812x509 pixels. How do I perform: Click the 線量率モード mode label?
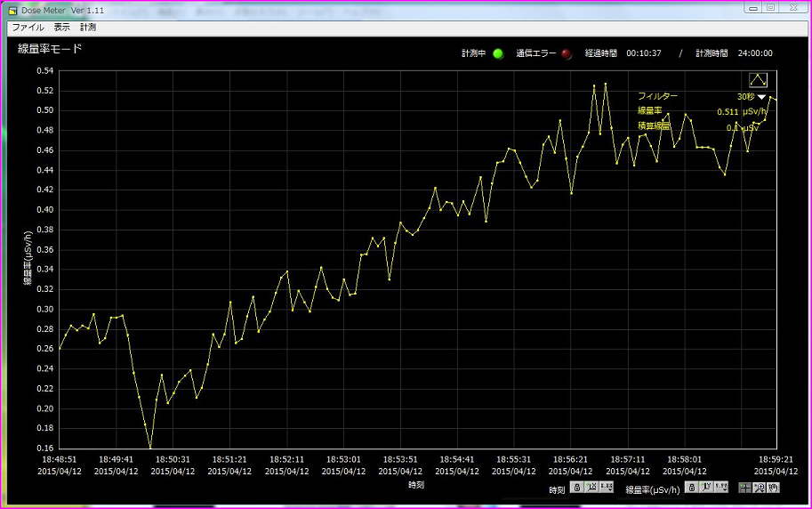click(50, 49)
